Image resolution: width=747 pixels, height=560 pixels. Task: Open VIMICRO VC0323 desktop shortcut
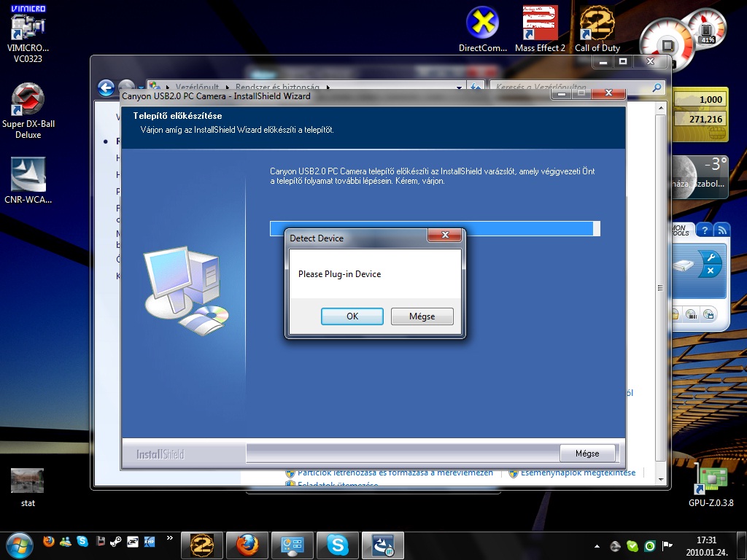coord(28,34)
